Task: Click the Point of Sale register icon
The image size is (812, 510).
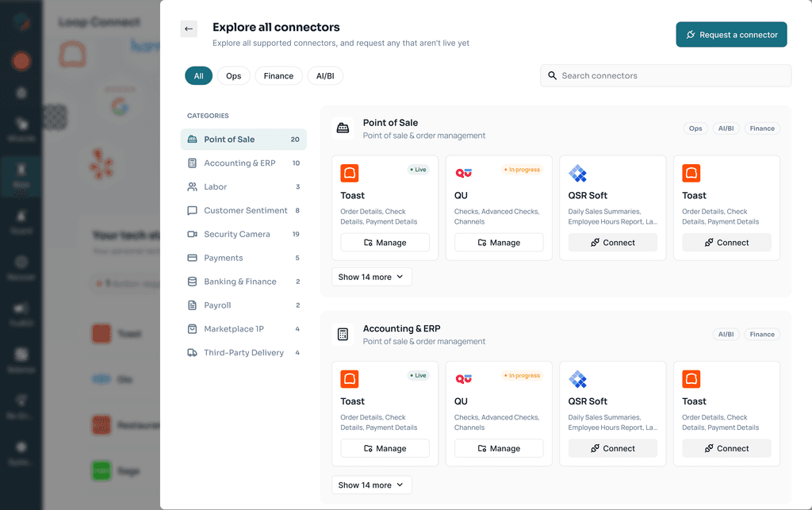Action: tap(343, 128)
